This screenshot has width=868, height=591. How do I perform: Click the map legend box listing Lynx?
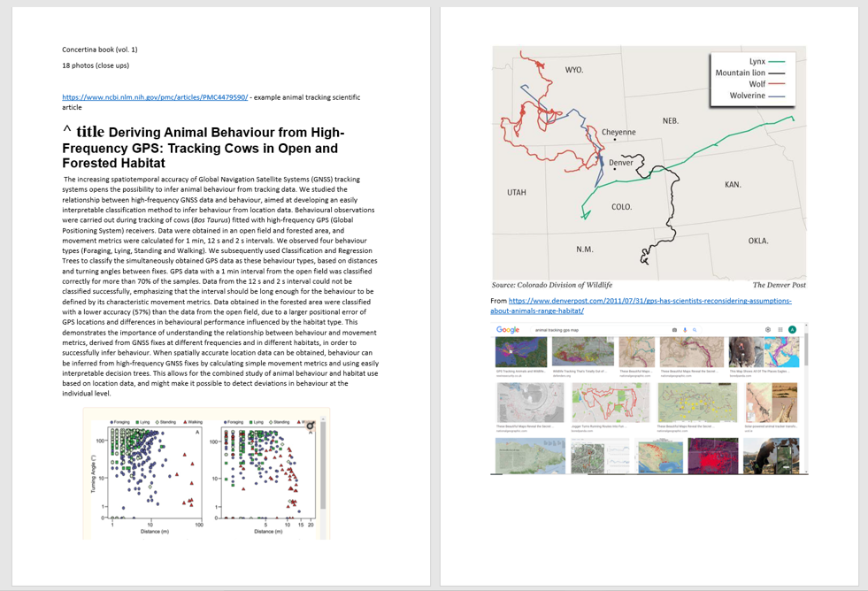(754, 78)
